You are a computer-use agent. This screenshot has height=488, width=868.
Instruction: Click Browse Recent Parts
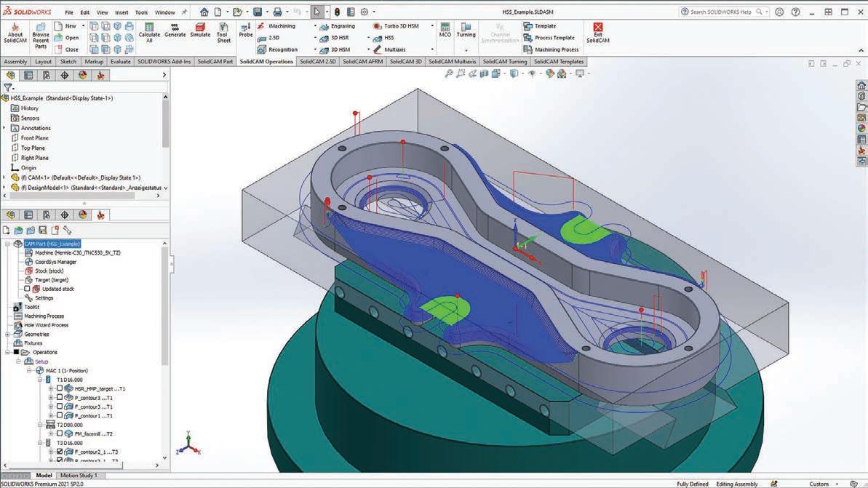tap(41, 36)
